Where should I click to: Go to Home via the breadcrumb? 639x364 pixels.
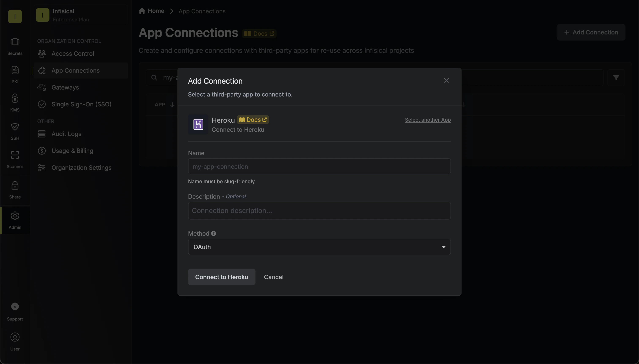pos(151,11)
